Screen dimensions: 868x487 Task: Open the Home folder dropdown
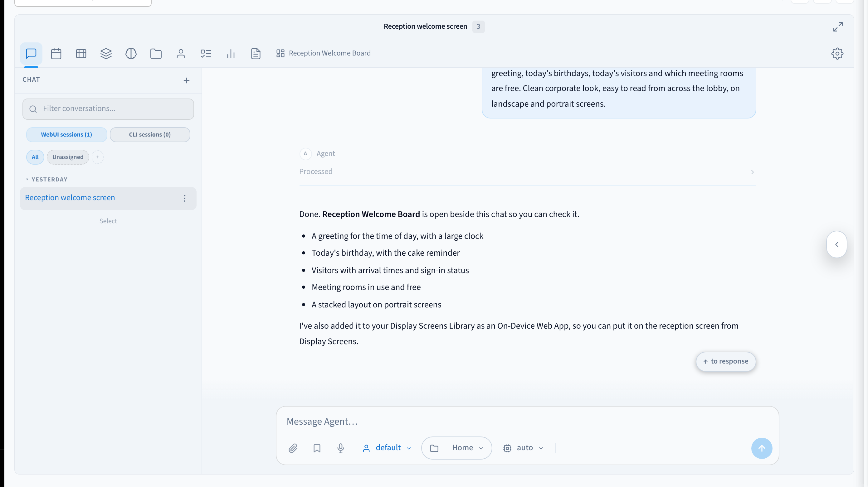pos(456,448)
